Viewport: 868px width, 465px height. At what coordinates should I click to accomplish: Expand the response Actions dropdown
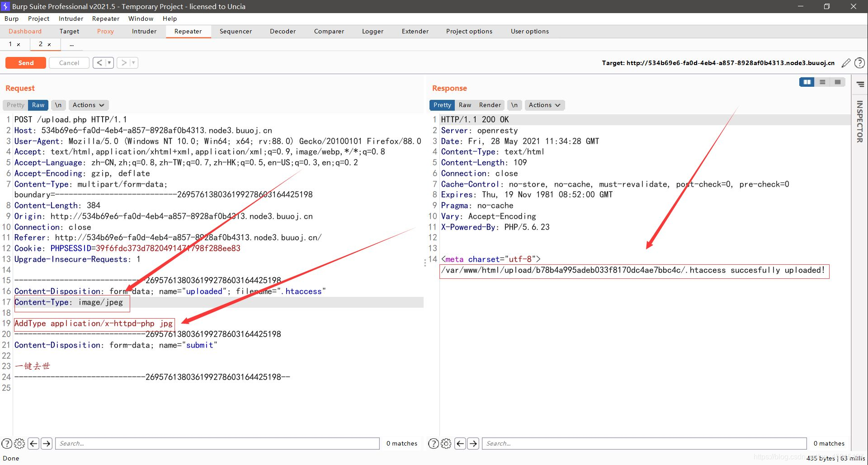[x=545, y=105]
